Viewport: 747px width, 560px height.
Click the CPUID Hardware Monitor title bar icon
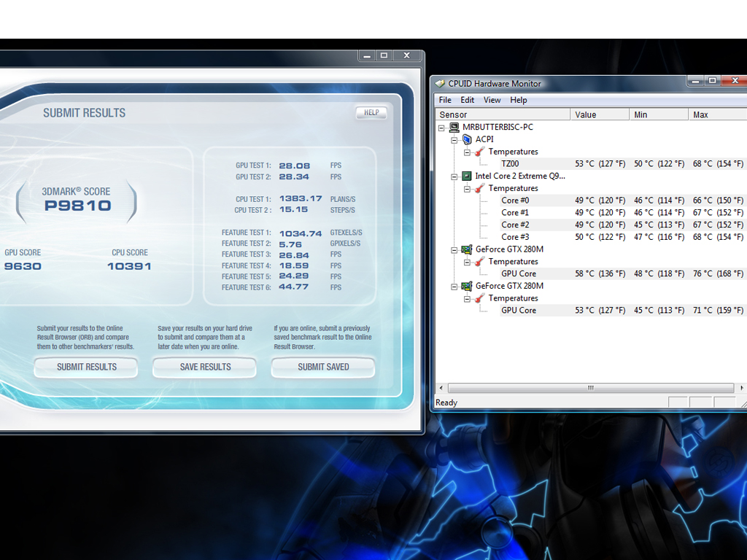[440, 84]
